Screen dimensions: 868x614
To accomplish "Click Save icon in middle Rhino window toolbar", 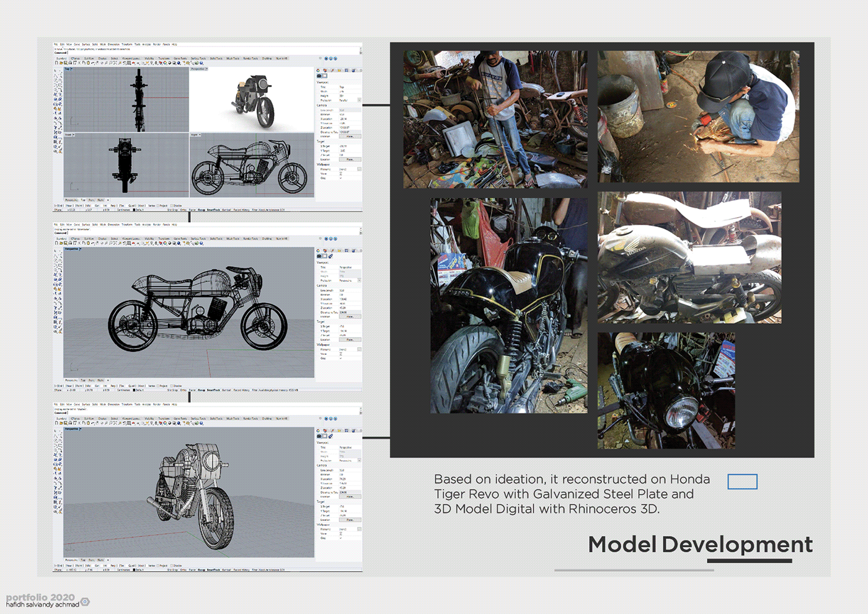I will 66,243.
